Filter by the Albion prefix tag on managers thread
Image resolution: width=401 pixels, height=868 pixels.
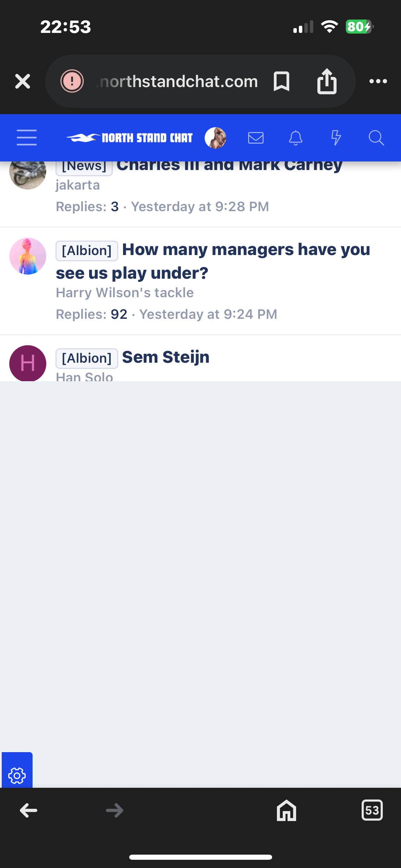click(87, 251)
